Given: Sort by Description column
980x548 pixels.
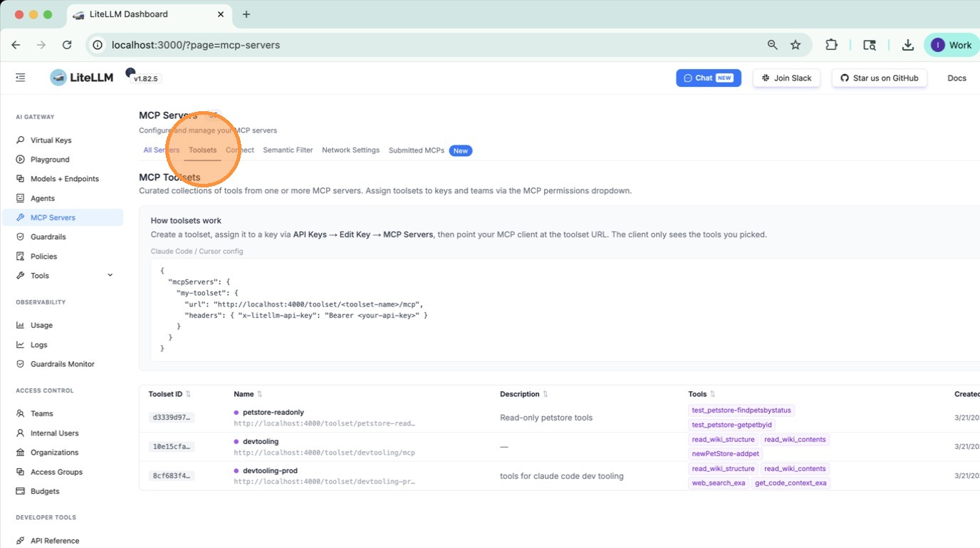Looking at the screenshot, I should click(x=546, y=394).
